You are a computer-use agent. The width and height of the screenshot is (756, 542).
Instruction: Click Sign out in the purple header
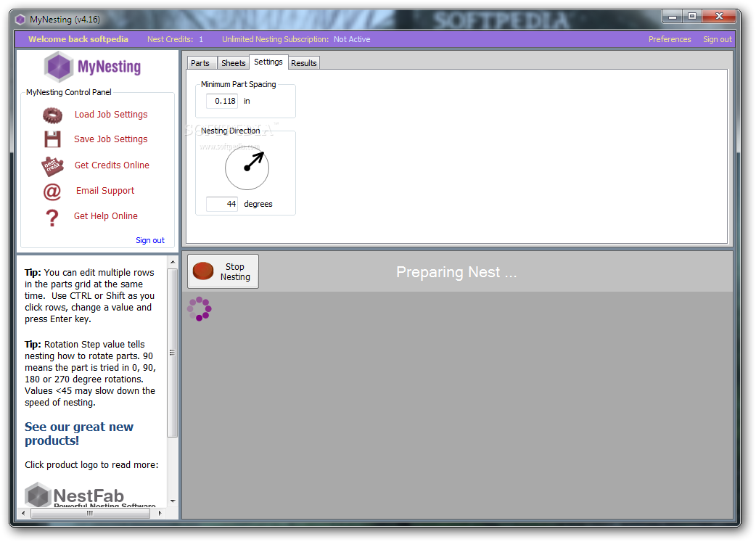coord(717,39)
